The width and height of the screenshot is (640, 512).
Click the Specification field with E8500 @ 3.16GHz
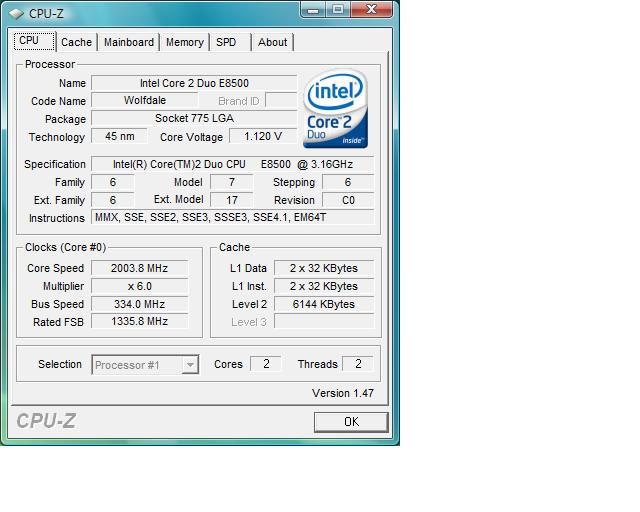point(232,164)
